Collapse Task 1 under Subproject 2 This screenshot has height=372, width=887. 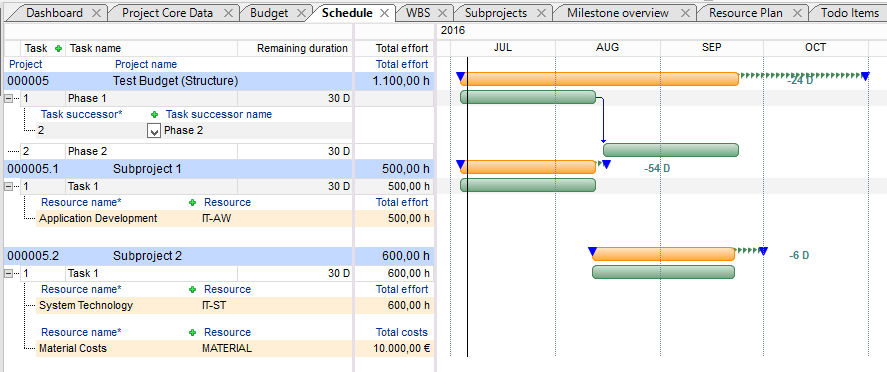click(8, 274)
